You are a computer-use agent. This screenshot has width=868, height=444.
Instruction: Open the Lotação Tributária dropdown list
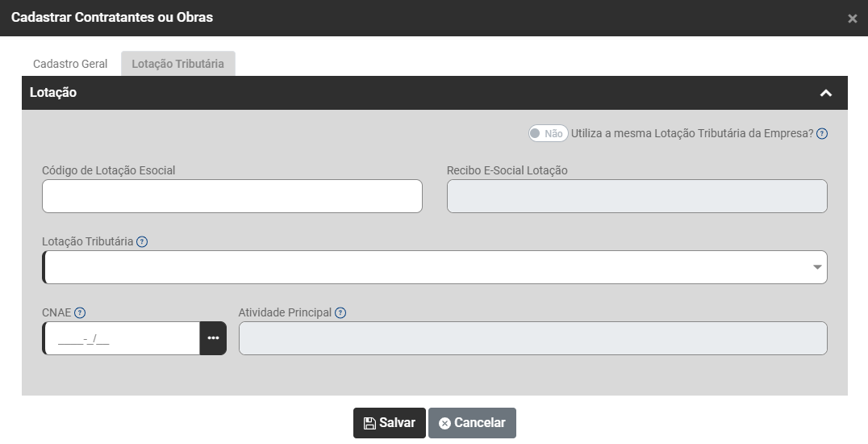(x=817, y=267)
